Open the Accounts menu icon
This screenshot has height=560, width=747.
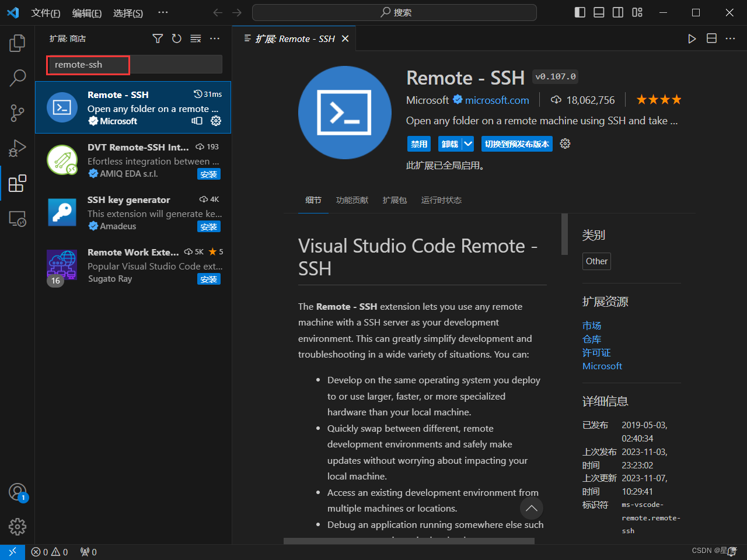point(18,492)
